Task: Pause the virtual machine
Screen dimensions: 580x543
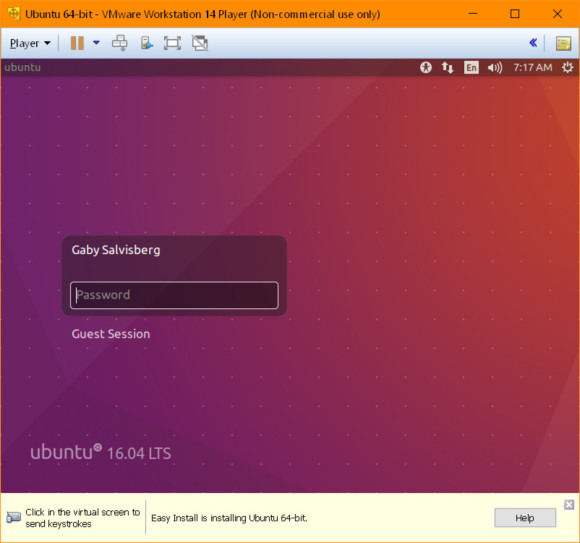Action: click(x=77, y=43)
